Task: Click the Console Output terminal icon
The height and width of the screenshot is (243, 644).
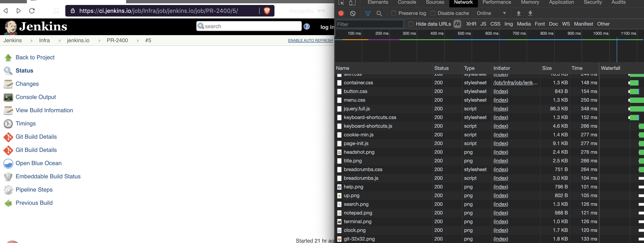Action: [8, 97]
